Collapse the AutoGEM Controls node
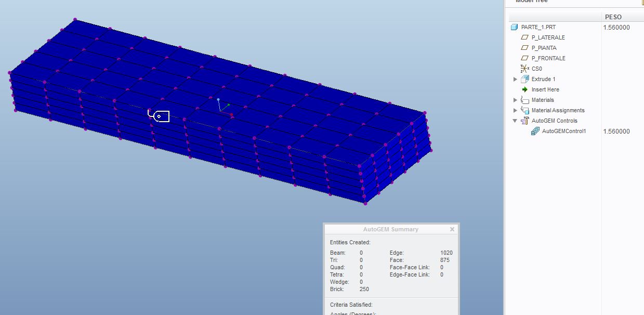The image size is (644, 315). pyautogui.click(x=515, y=121)
